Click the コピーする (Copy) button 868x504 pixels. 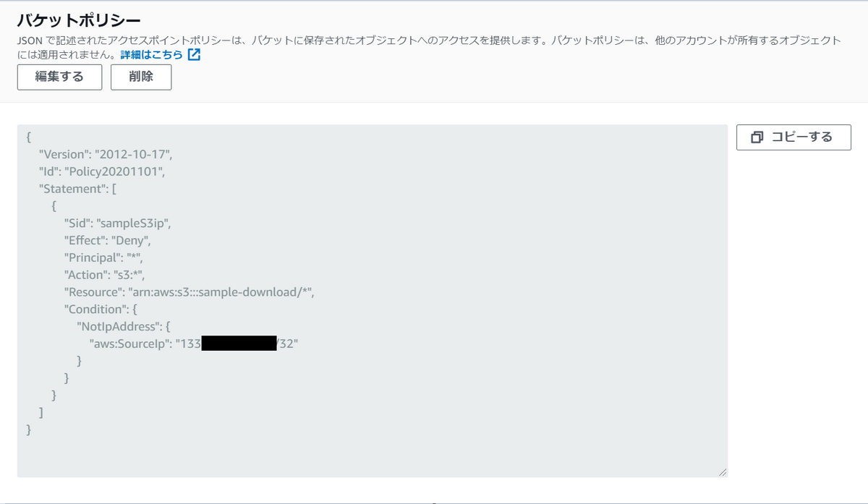pos(793,137)
